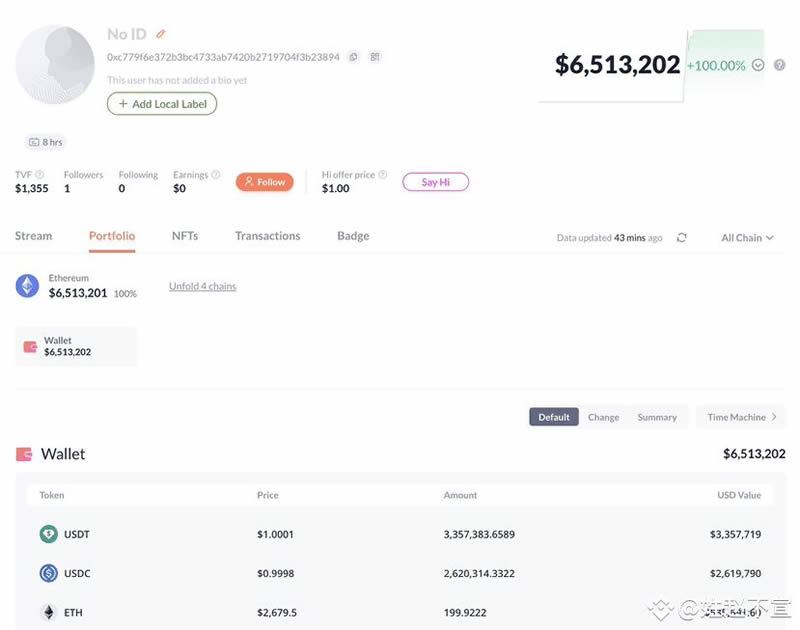Click the Amount column header
800x630 pixels.
point(460,495)
